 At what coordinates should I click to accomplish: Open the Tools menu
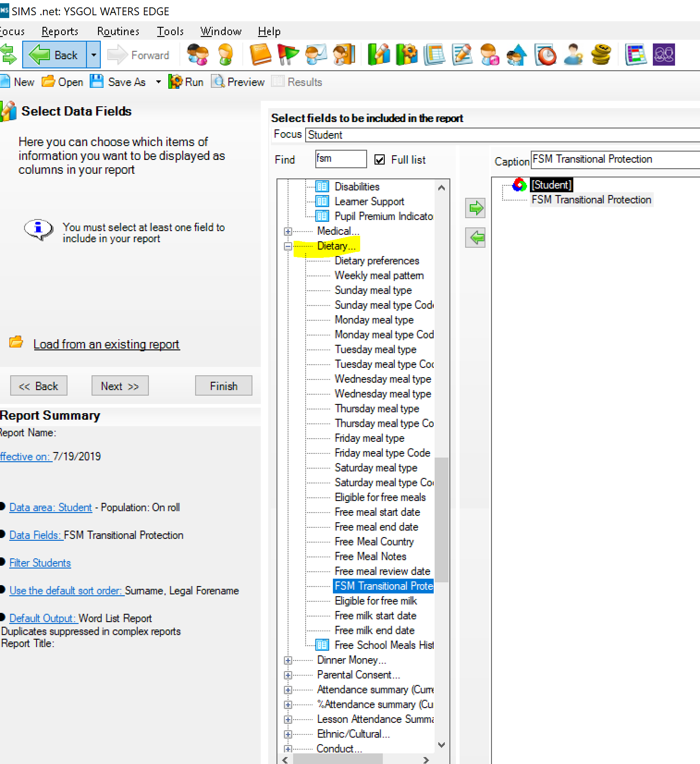click(170, 31)
